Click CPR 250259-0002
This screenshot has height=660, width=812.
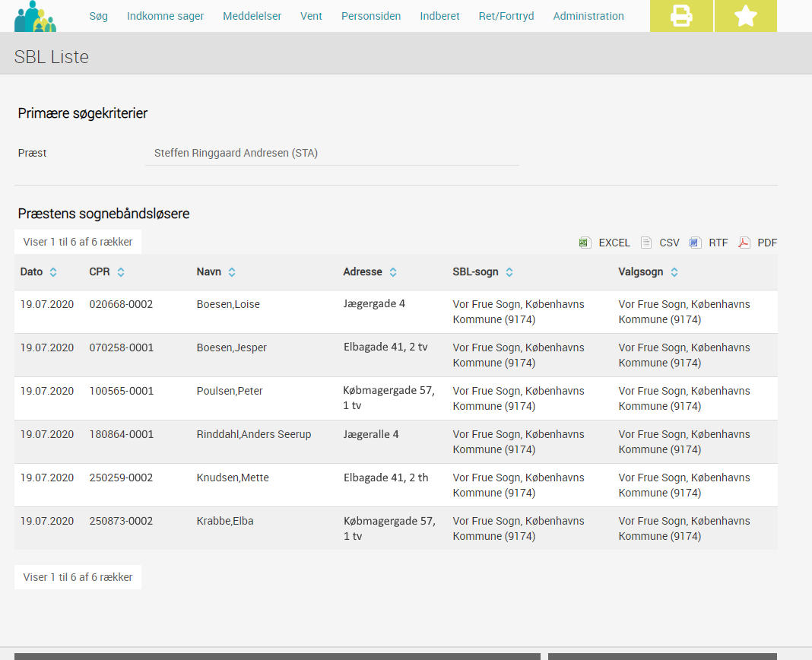pyautogui.click(x=121, y=478)
